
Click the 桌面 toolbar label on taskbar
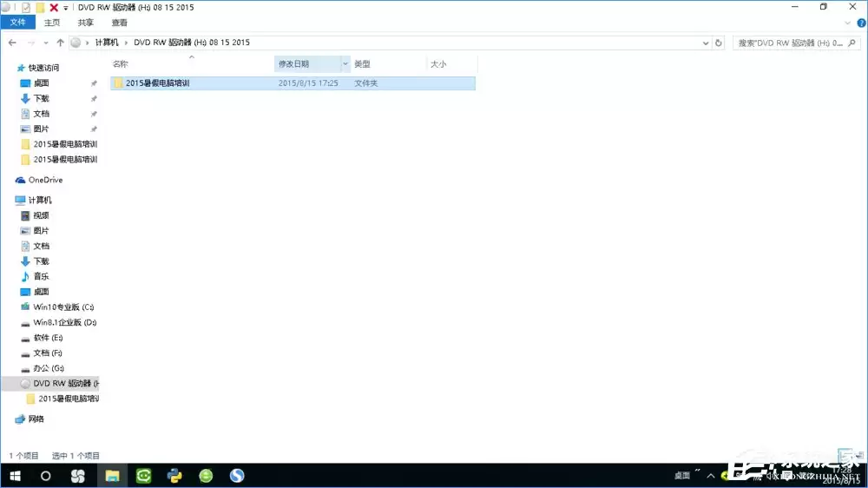tap(682, 476)
